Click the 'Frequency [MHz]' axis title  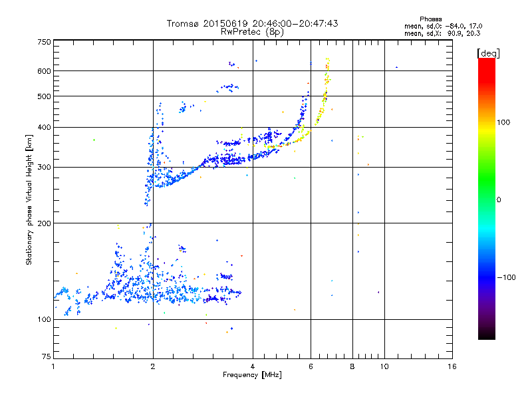coord(252,375)
